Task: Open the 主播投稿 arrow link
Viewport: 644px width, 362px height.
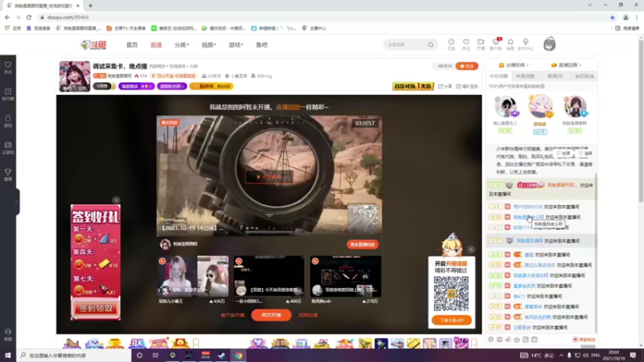Action: [x=514, y=65]
